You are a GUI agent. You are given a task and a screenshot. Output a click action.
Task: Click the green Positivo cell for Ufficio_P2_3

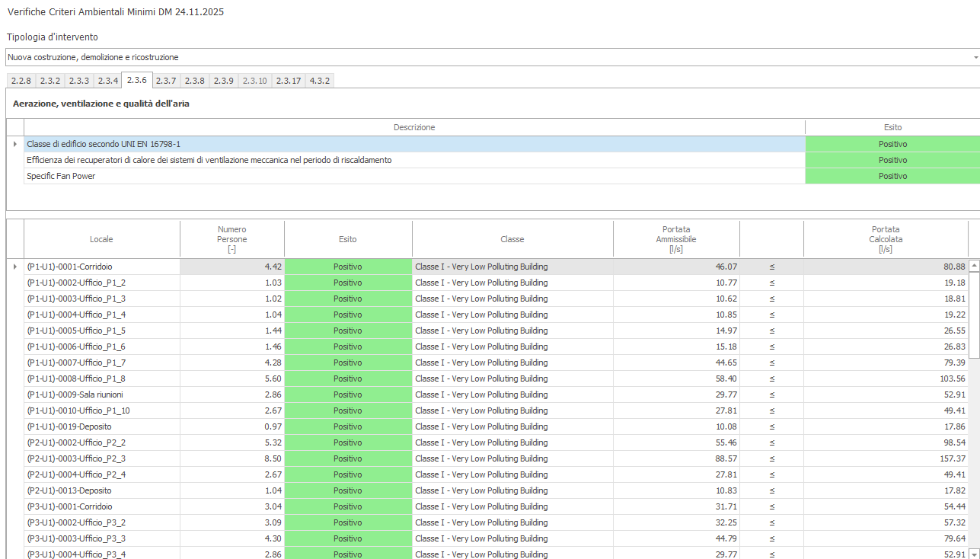point(348,458)
